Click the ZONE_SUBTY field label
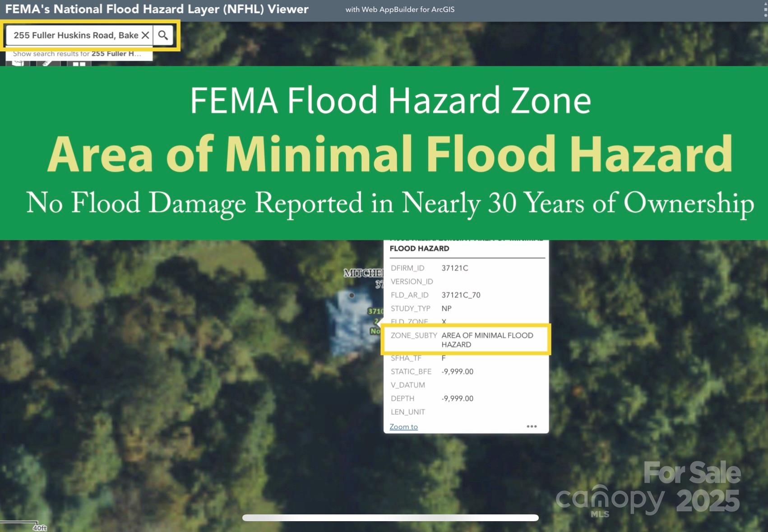 coord(414,335)
